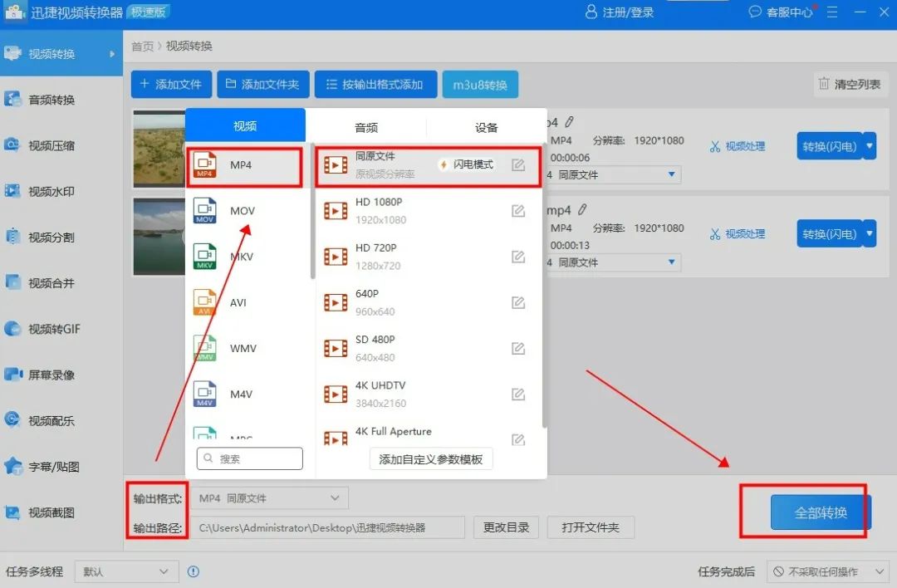Select the second video thumbnail
The image size is (897, 588).
(x=159, y=236)
